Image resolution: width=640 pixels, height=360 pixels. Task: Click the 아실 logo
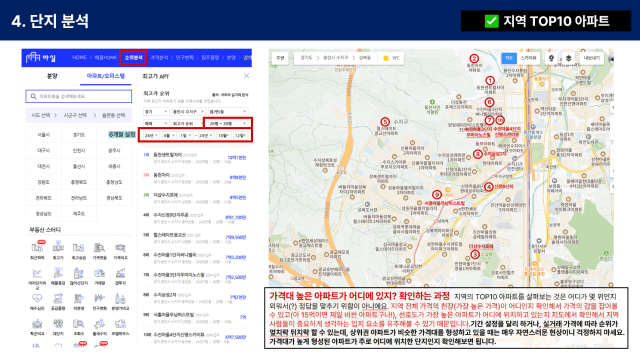(40, 58)
